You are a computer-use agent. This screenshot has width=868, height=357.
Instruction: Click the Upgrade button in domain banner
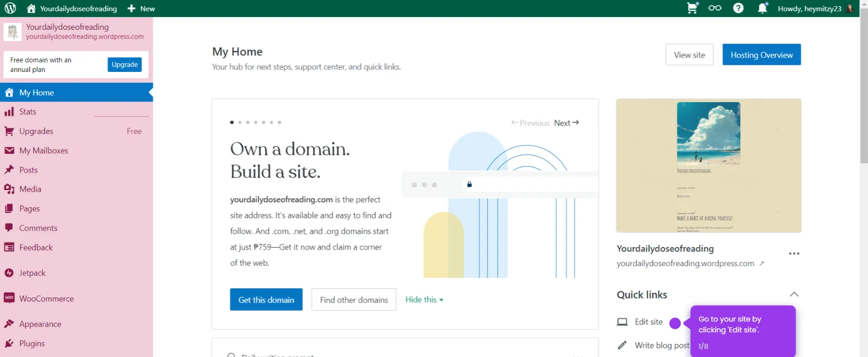125,65
